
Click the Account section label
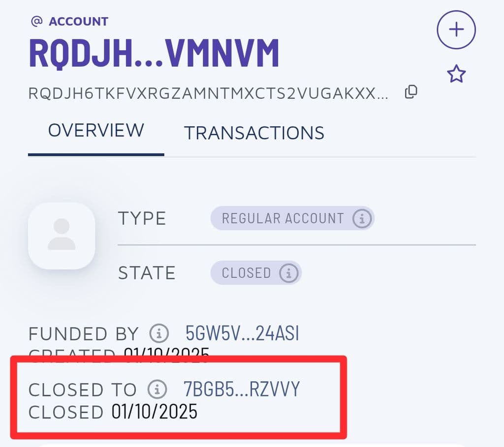[x=78, y=22]
